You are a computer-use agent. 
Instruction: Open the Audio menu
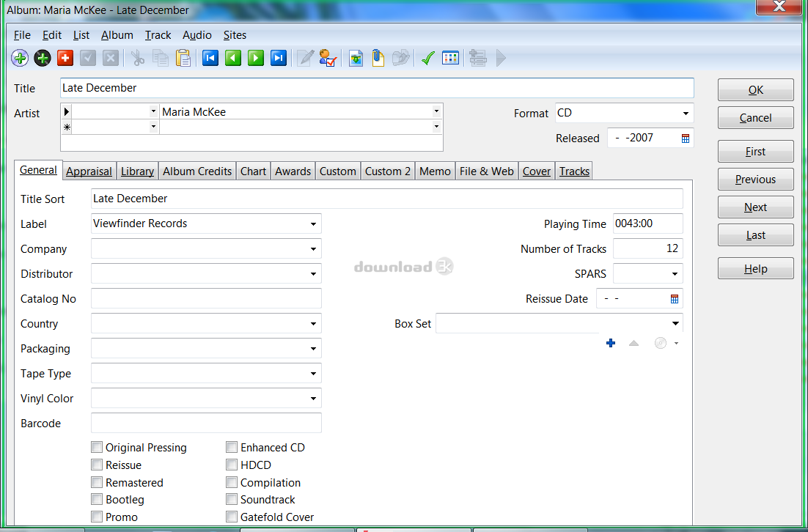[197, 35]
